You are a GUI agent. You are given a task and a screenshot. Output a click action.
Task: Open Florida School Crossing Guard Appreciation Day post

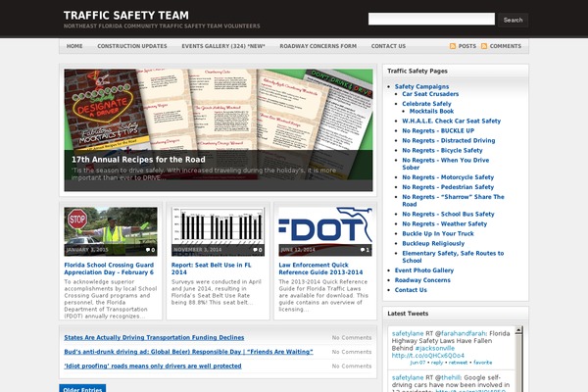coord(109,269)
